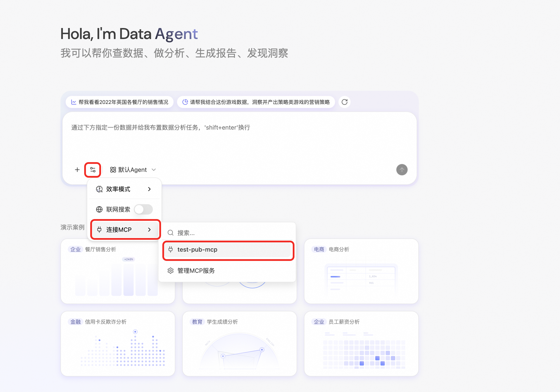Click the plus add attachment icon

tap(77, 169)
